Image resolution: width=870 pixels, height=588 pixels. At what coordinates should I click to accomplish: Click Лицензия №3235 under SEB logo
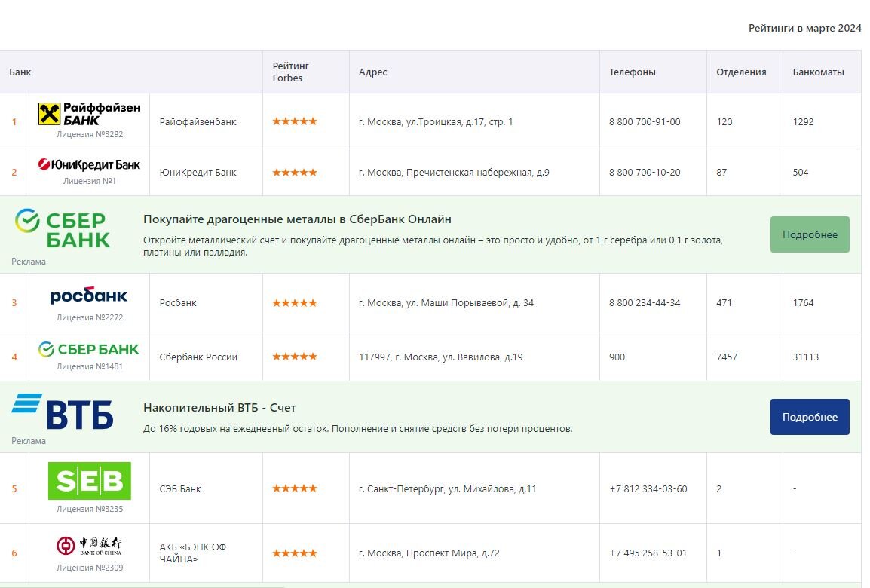89,510
